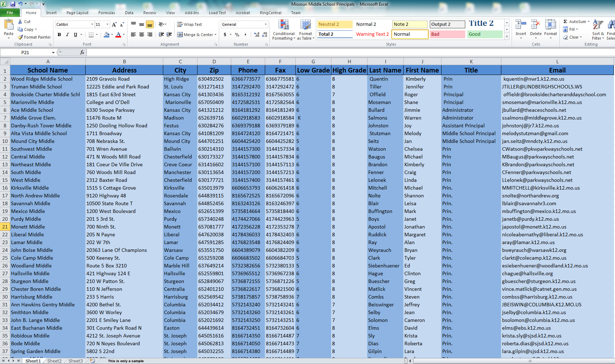Image resolution: width=615 pixels, height=364 pixels.
Task: Switch to the Data tab
Action: pyautogui.click(x=129, y=13)
